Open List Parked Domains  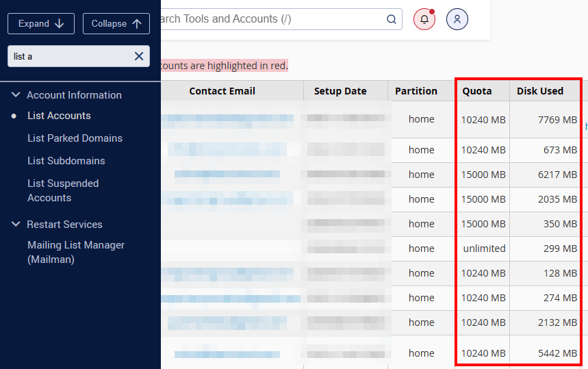pos(75,138)
